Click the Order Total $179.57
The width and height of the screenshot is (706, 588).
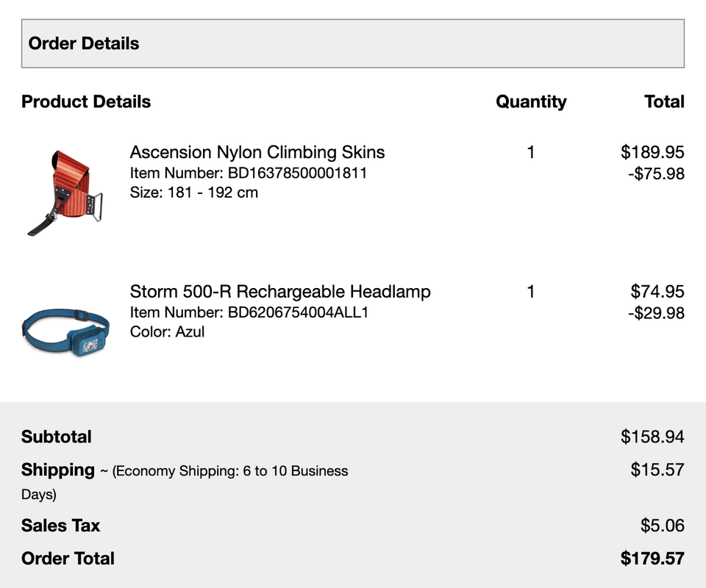tap(652, 559)
